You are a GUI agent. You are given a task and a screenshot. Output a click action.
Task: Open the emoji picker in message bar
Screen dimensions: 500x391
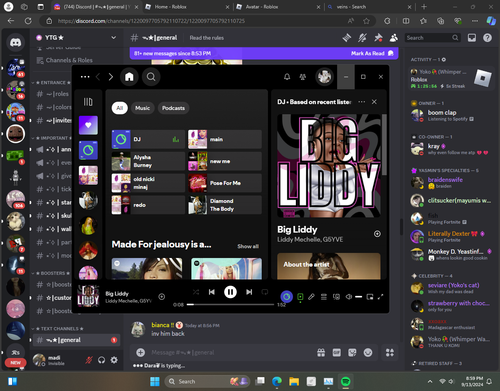coord(368,352)
